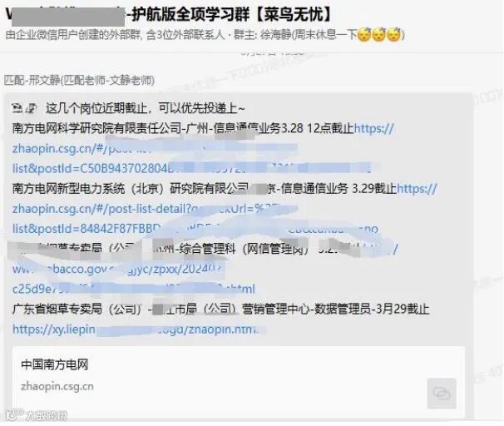Click the first sleeping emoji in the header
The height and width of the screenshot is (426, 504).
click(364, 34)
